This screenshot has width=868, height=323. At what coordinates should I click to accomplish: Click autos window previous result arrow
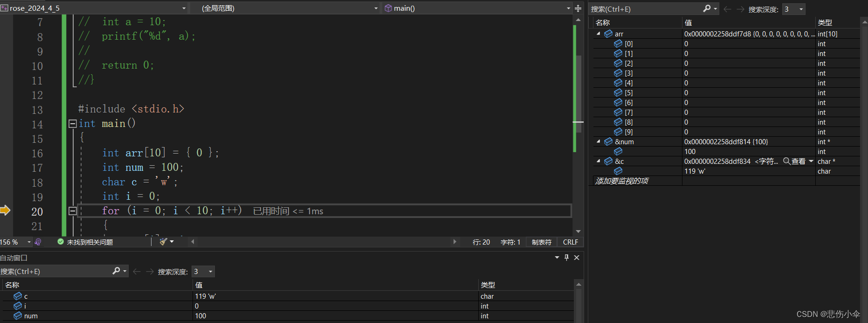137,271
